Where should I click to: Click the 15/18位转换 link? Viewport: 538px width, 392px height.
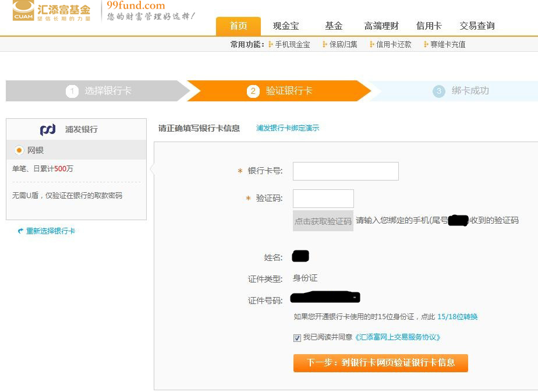tap(457, 317)
